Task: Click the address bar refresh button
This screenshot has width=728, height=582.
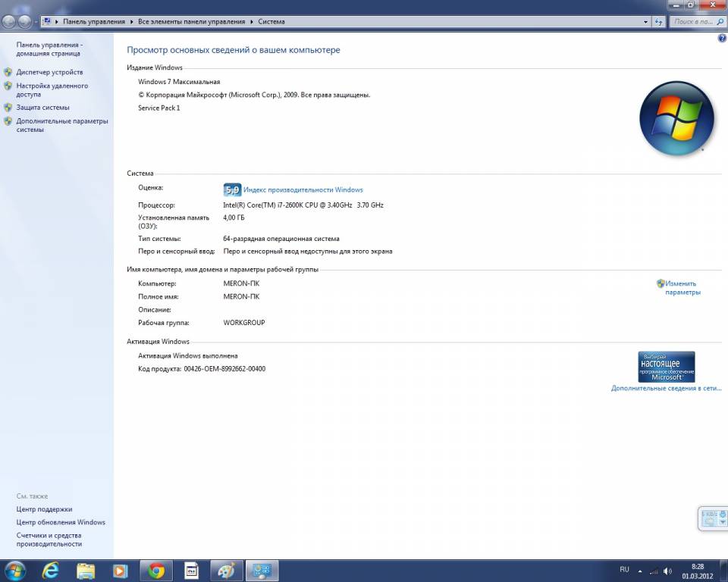Action: (658, 21)
